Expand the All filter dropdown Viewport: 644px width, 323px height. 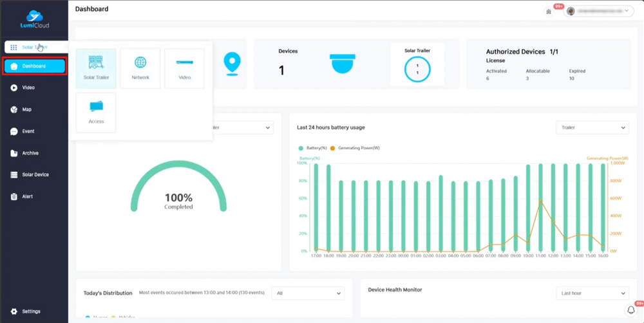click(x=308, y=293)
